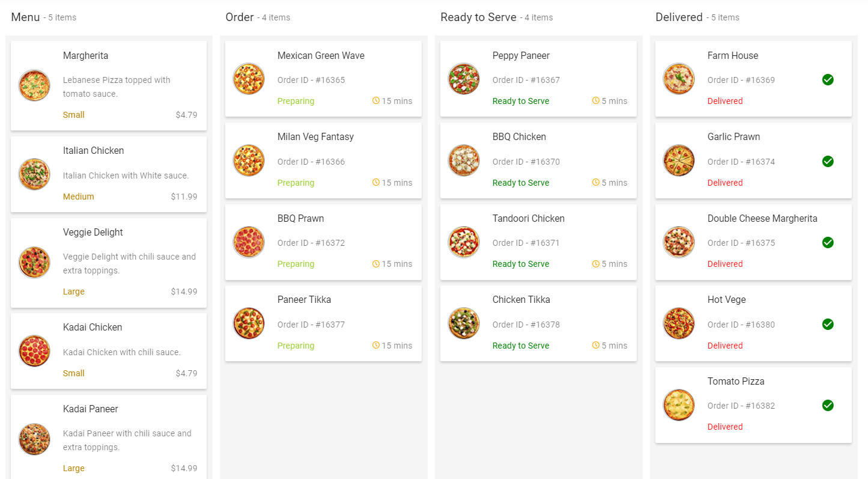
Task: Click the green checkmark on Farm House
Action: 828,79
